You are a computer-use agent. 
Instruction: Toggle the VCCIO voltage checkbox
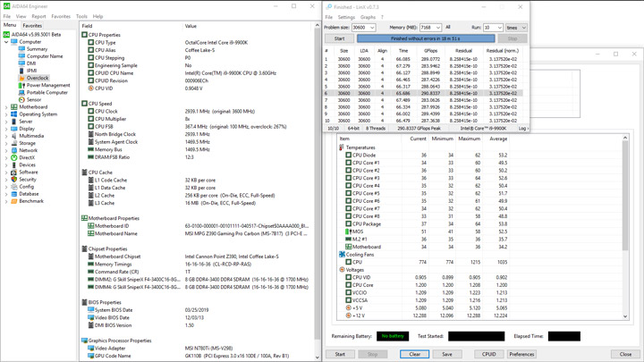click(348, 292)
